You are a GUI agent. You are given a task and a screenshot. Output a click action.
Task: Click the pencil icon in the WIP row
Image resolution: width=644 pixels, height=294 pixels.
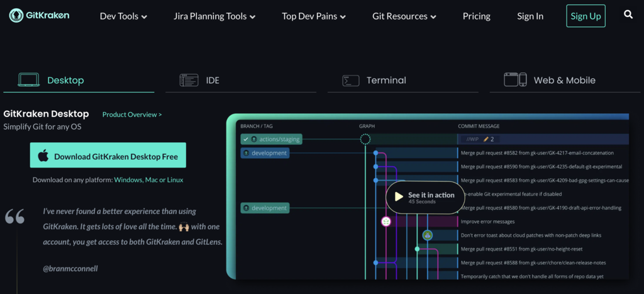click(x=486, y=139)
